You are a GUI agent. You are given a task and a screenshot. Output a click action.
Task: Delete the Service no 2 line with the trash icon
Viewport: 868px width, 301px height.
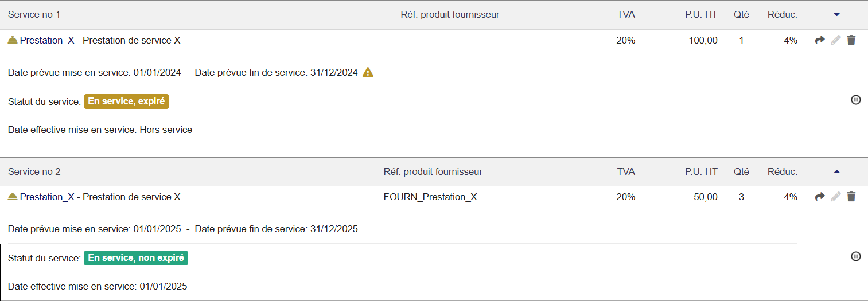(851, 197)
